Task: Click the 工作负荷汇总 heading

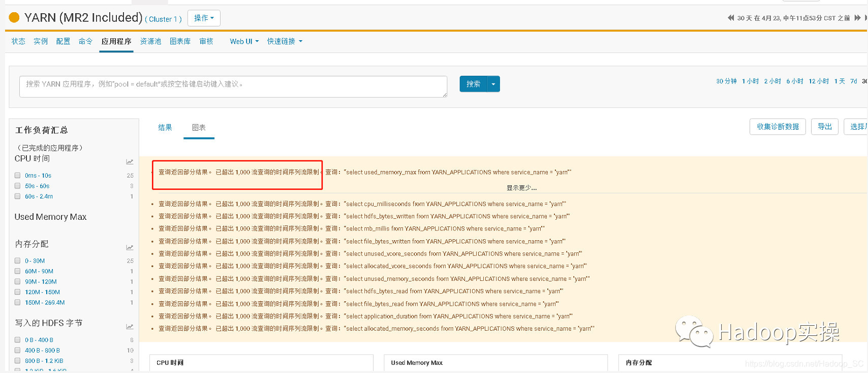Action: click(x=42, y=130)
